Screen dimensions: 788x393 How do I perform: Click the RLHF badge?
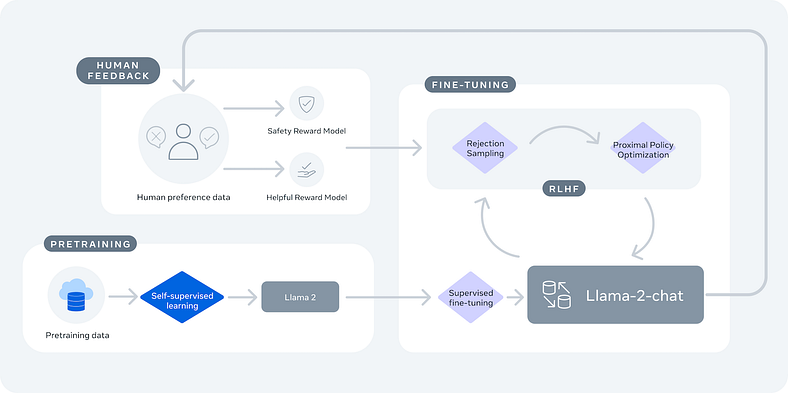tap(564, 188)
